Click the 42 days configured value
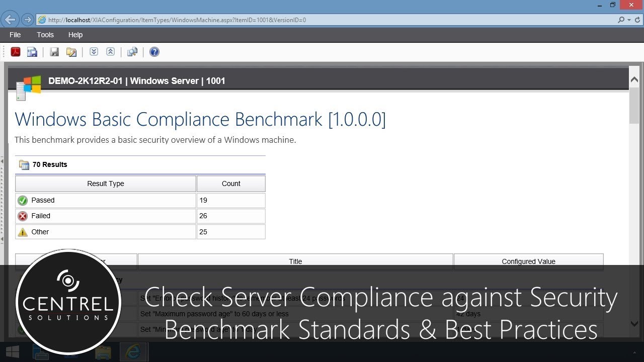The width and height of the screenshot is (644, 362). [x=468, y=314]
